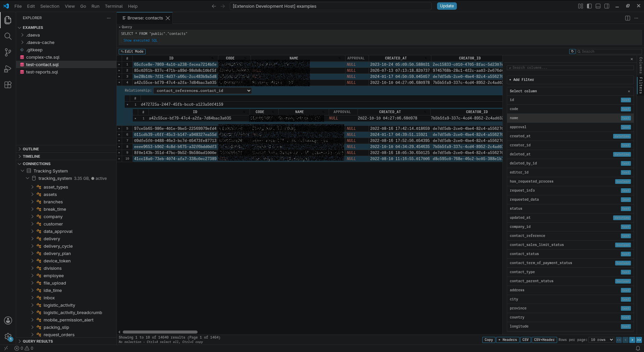Click the Update button in title bar
This screenshot has width=644, height=352.
(447, 6)
